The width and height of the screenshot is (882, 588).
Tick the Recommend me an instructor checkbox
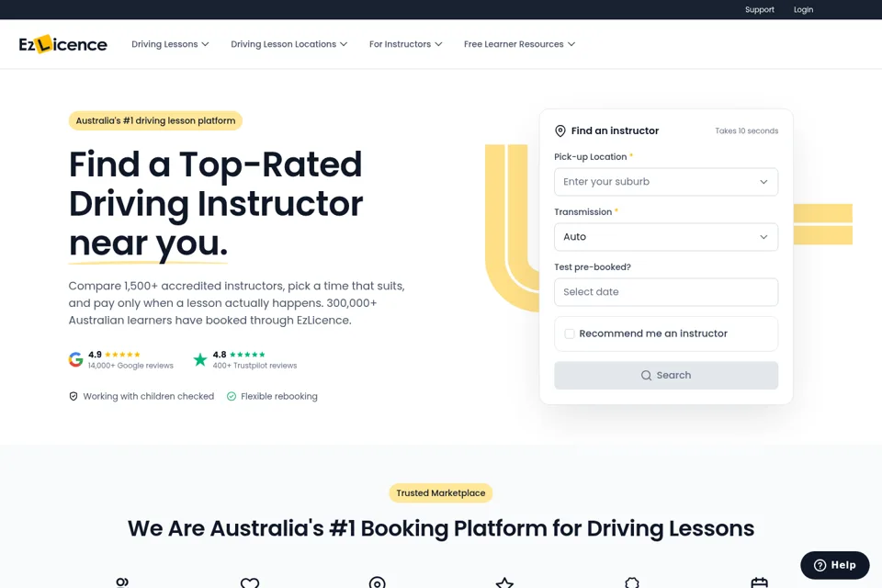tap(570, 334)
